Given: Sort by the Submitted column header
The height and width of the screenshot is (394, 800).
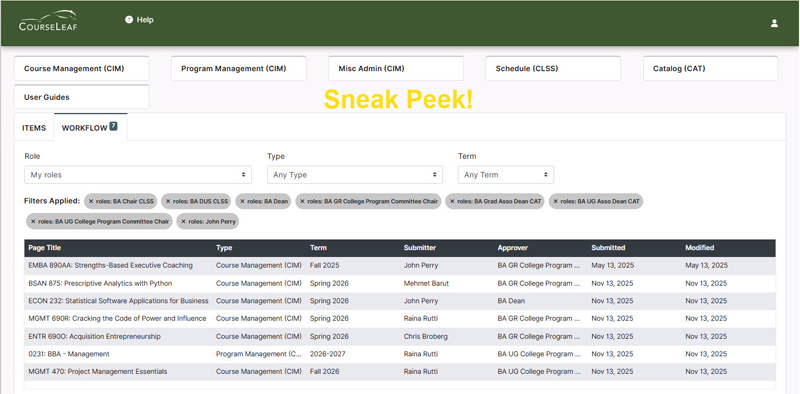Looking at the screenshot, I should [x=608, y=248].
